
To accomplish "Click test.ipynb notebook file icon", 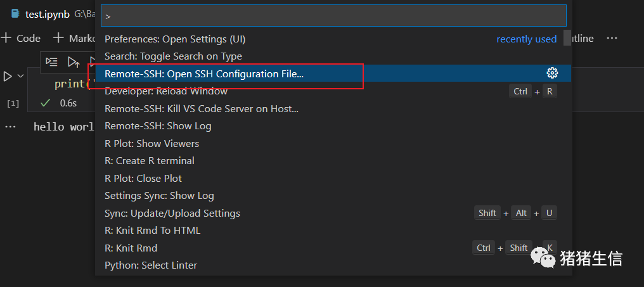I will pos(16,13).
